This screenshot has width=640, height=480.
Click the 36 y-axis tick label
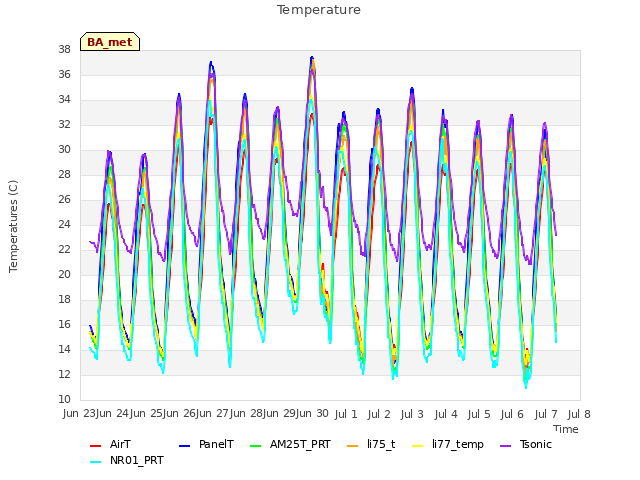64,75
